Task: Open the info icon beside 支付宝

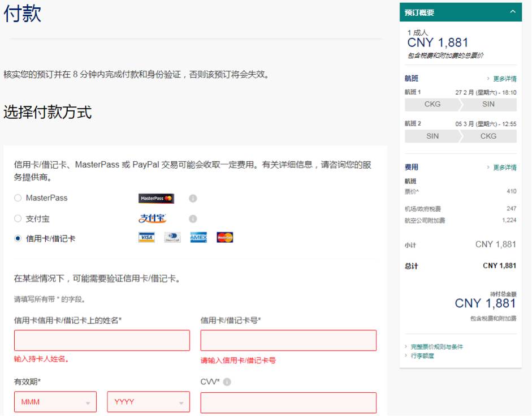Action: (193, 218)
